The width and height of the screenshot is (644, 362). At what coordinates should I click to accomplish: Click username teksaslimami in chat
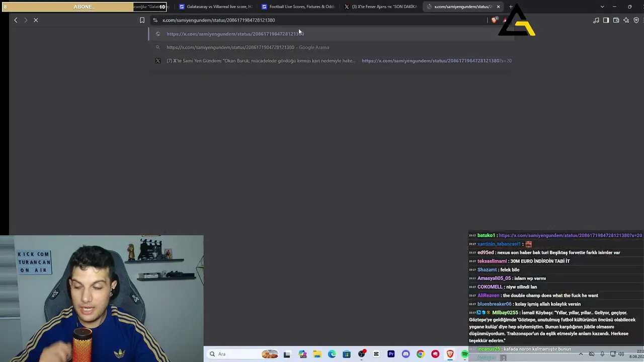coord(492,261)
